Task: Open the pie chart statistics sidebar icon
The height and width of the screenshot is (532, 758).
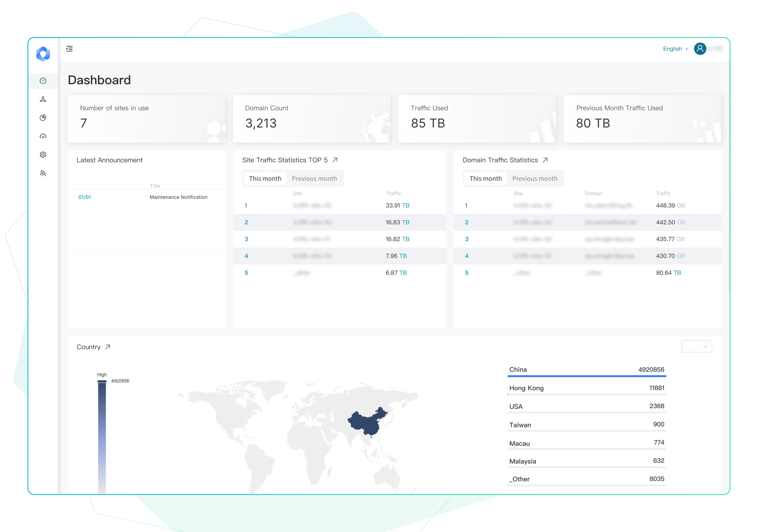Action: point(43,118)
